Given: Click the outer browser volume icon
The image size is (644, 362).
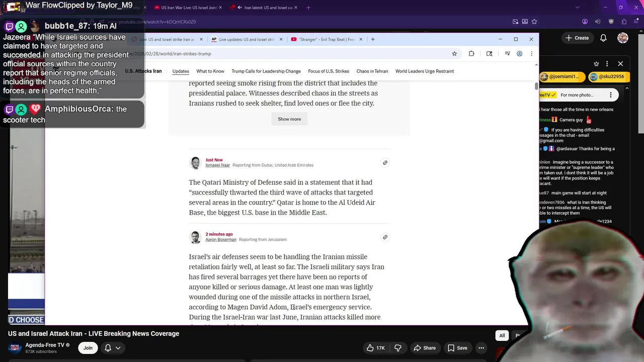Looking at the screenshot, I should click(x=598, y=22).
